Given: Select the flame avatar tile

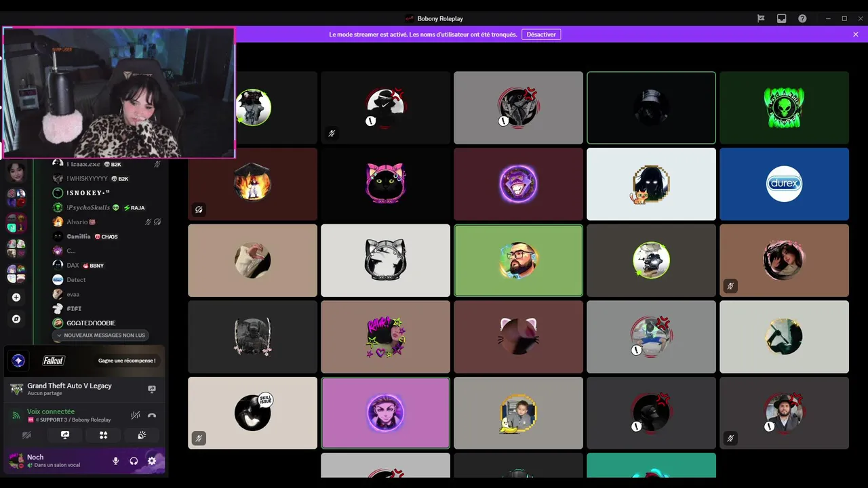Looking at the screenshot, I should click(252, 184).
